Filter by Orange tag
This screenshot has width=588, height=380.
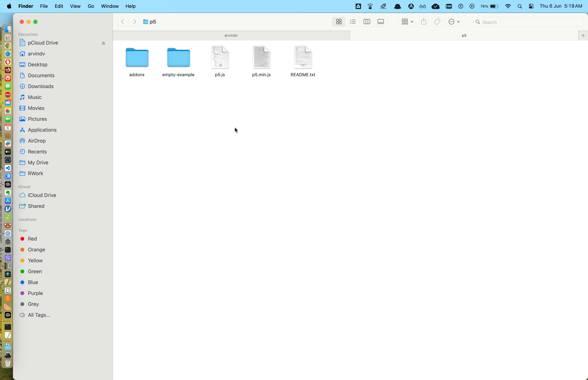click(x=36, y=250)
